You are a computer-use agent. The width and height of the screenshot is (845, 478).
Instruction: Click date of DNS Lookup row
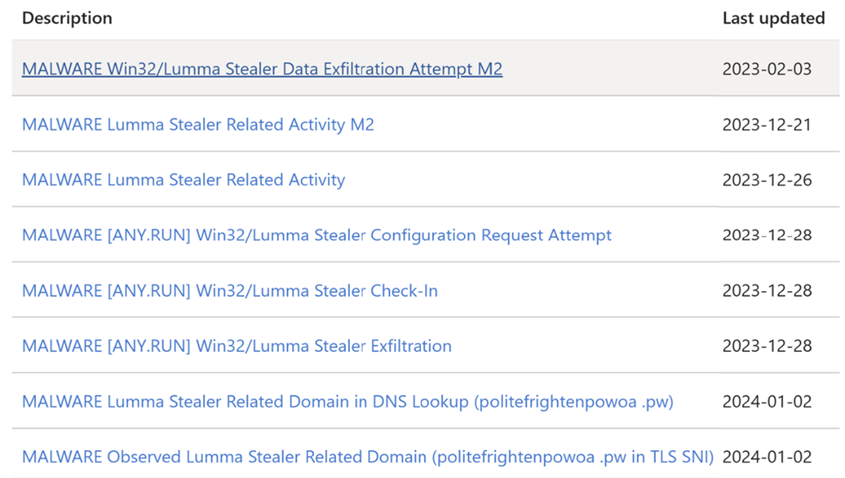pyautogui.click(x=766, y=402)
